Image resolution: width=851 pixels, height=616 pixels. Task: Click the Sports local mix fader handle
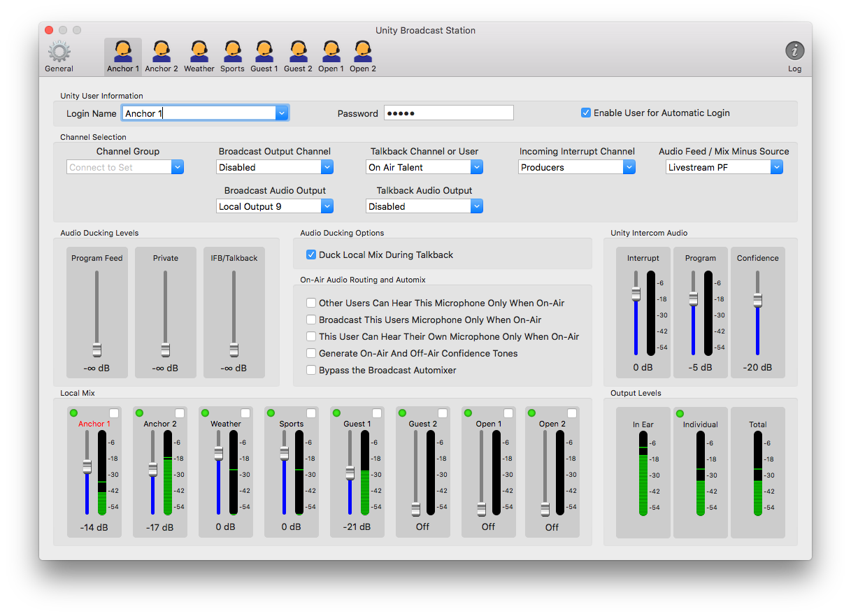(284, 453)
